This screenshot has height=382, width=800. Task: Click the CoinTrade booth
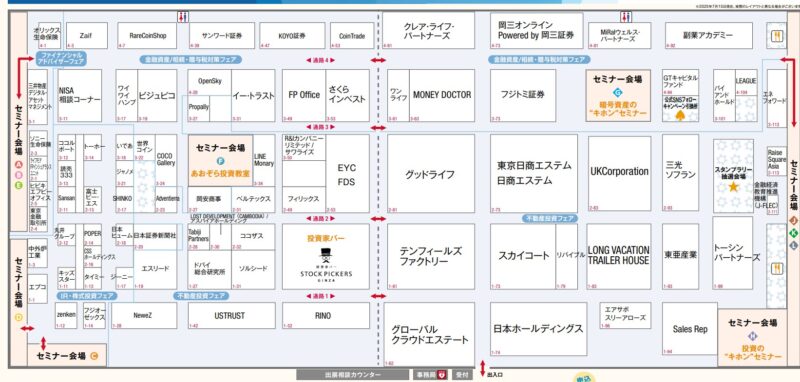click(353, 36)
